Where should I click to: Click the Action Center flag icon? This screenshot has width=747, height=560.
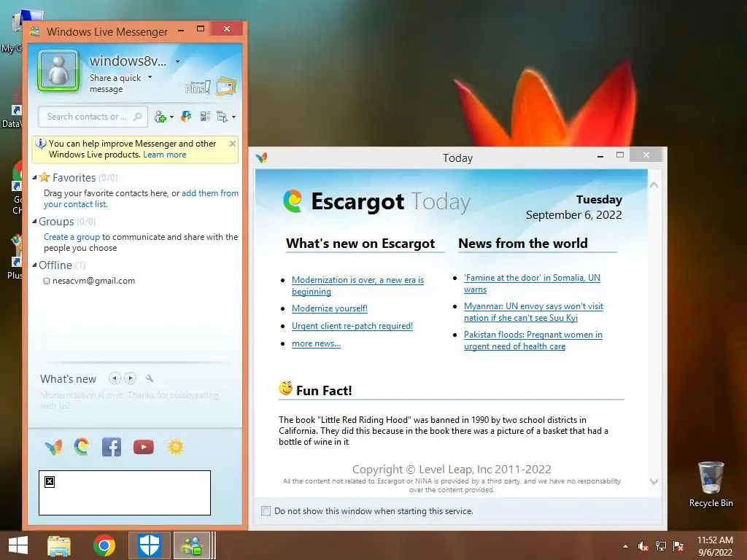click(678, 546)
